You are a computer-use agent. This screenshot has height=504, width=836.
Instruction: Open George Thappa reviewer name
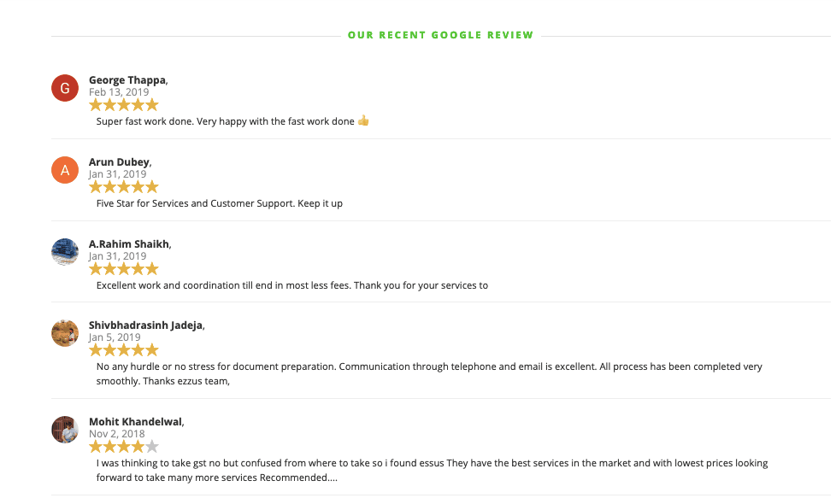click(127, 80)
